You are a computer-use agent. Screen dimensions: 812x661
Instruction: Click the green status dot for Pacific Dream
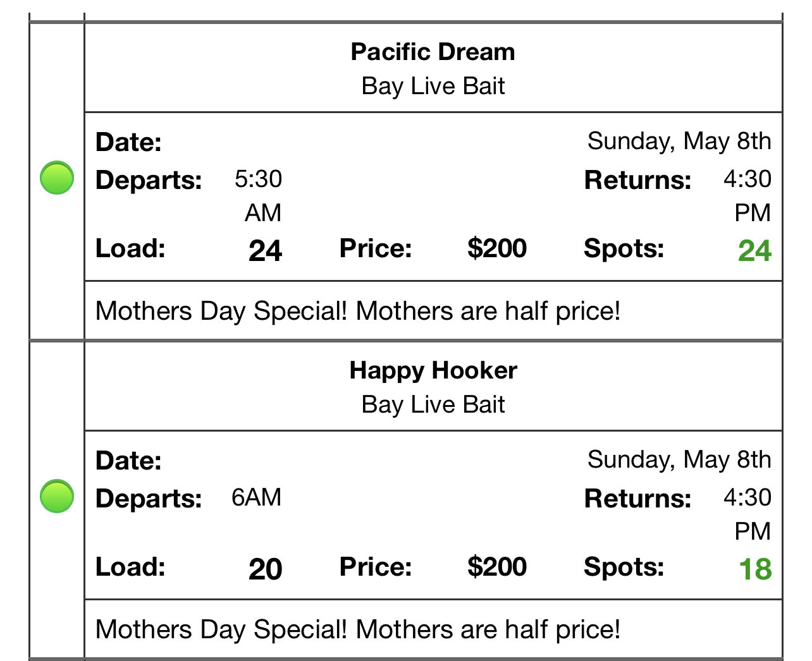click(x=57, y=178)
